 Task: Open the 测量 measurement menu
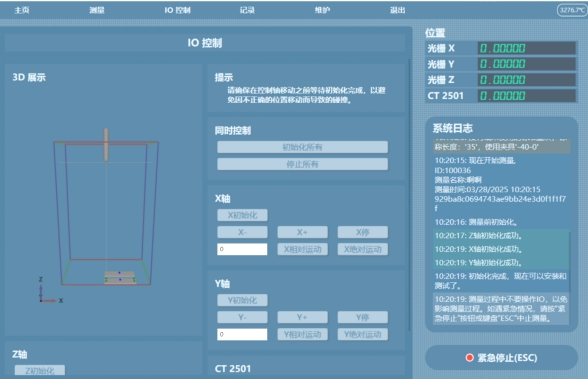click(97, 10)
